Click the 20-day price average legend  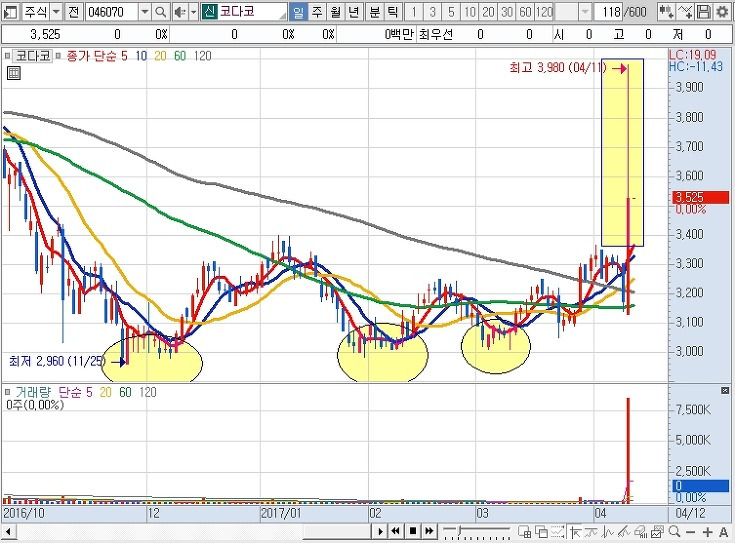(160, 56)
